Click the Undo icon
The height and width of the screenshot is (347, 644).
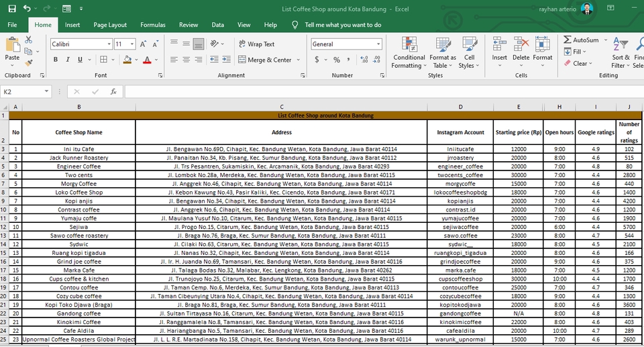point(27,8)
